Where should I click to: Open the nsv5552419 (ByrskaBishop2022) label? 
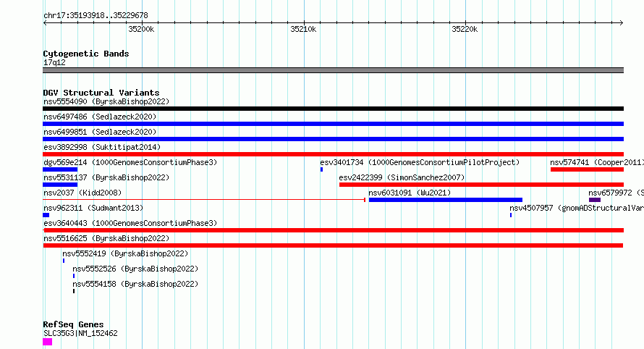point(125,253)
